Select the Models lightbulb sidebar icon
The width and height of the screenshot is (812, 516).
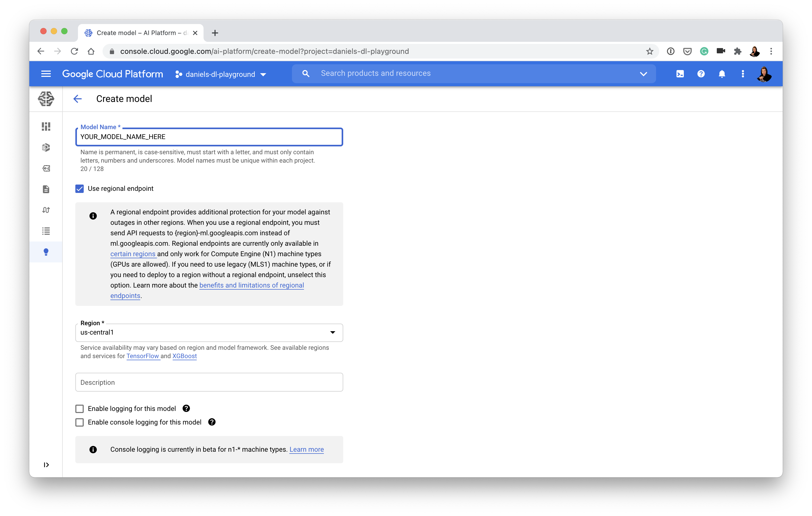[x=46, y=252]
